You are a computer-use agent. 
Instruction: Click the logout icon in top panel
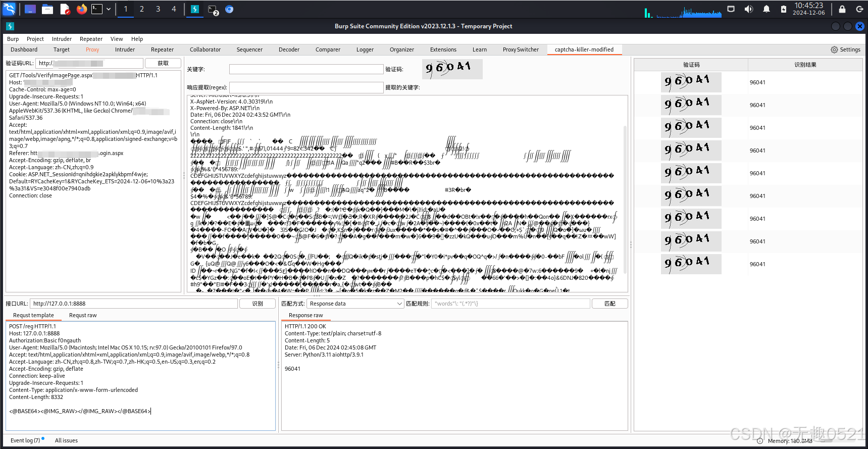859,9
